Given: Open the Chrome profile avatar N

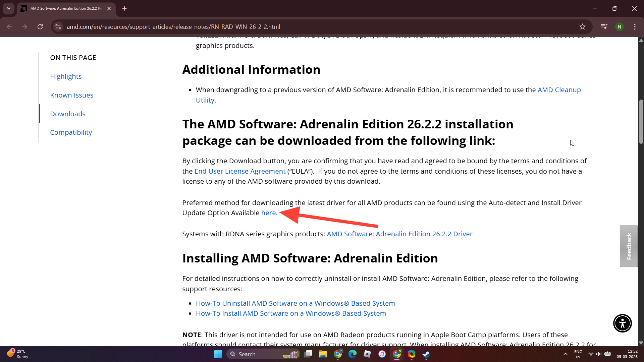Looking at the screenshot, I should point(619,27).
